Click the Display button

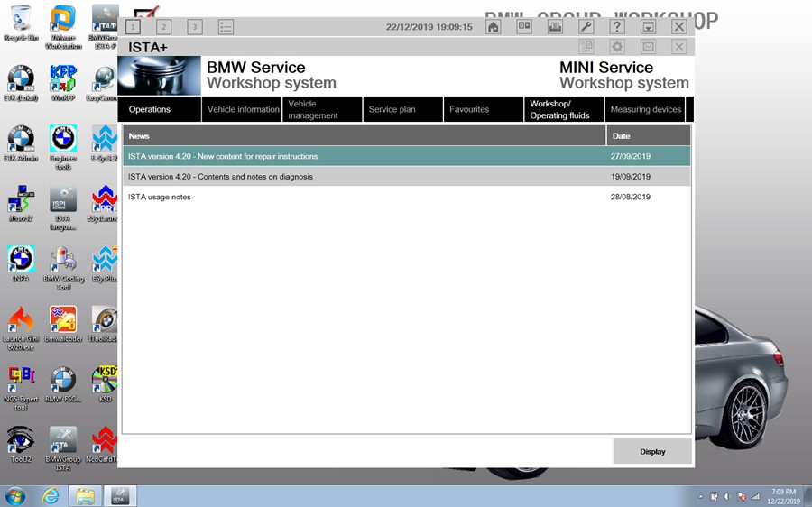pos(652,452)
